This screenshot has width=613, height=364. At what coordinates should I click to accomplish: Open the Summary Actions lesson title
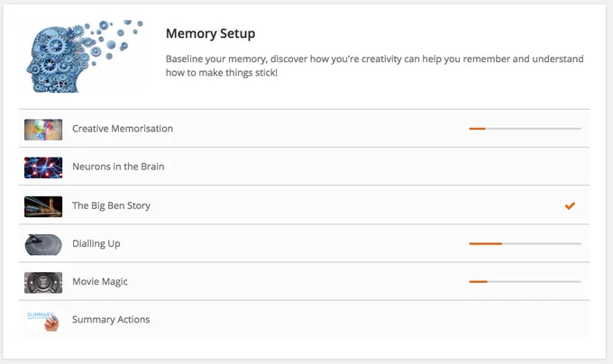[111, 320]
